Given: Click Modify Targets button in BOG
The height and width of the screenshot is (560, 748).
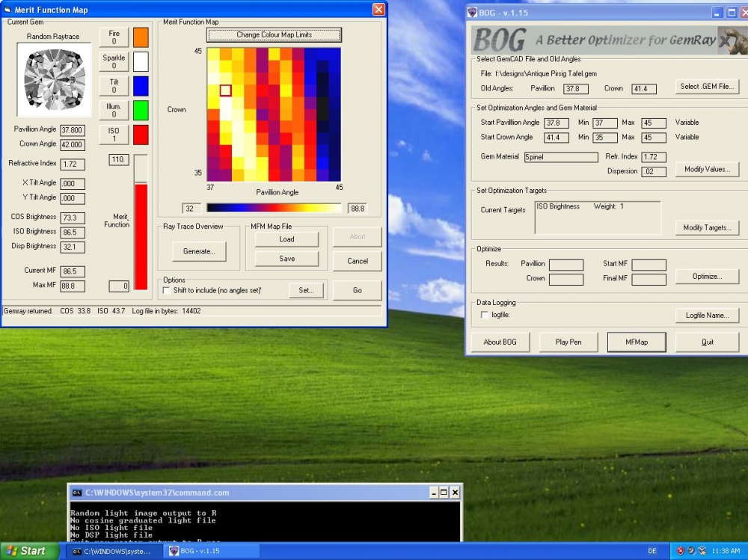Looking at the screenshot, I should pos(707,227).
